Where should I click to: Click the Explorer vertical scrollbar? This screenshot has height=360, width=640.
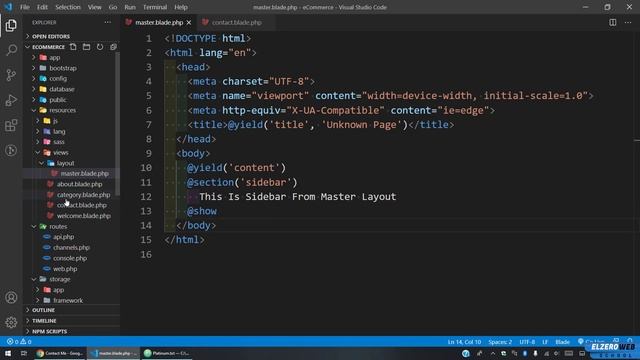(118, 124)
